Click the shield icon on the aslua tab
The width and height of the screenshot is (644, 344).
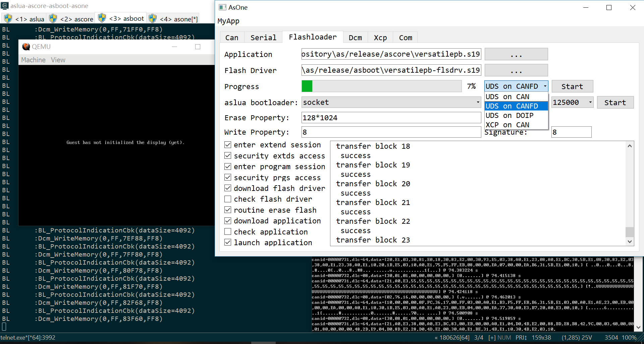click(8, 18)
